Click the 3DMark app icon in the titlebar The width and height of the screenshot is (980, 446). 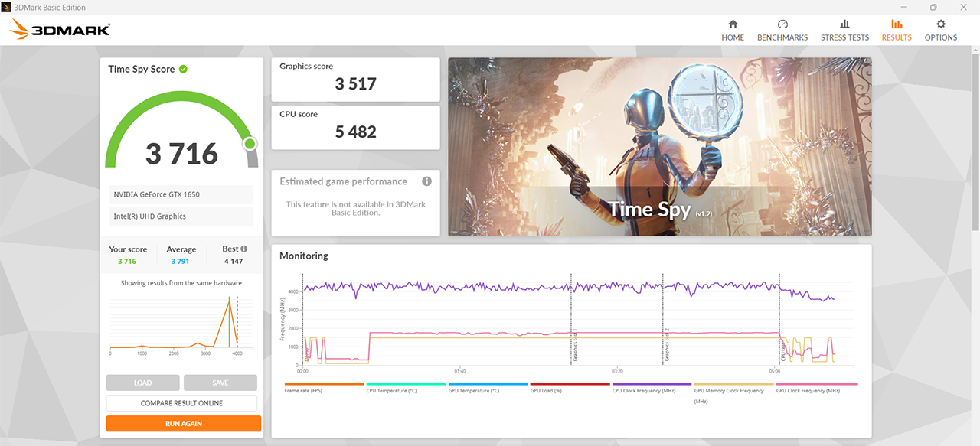pyautogui.click(x=6, y=7)
